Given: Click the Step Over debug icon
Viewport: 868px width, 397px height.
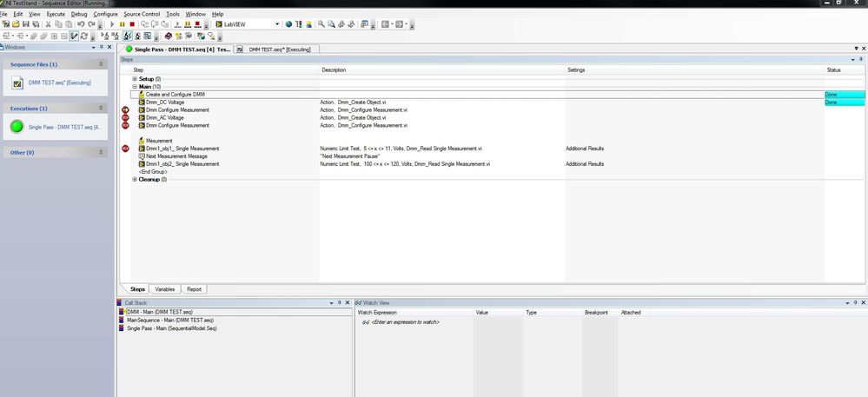Looking at the screenshot, I should tap(155, 24).
